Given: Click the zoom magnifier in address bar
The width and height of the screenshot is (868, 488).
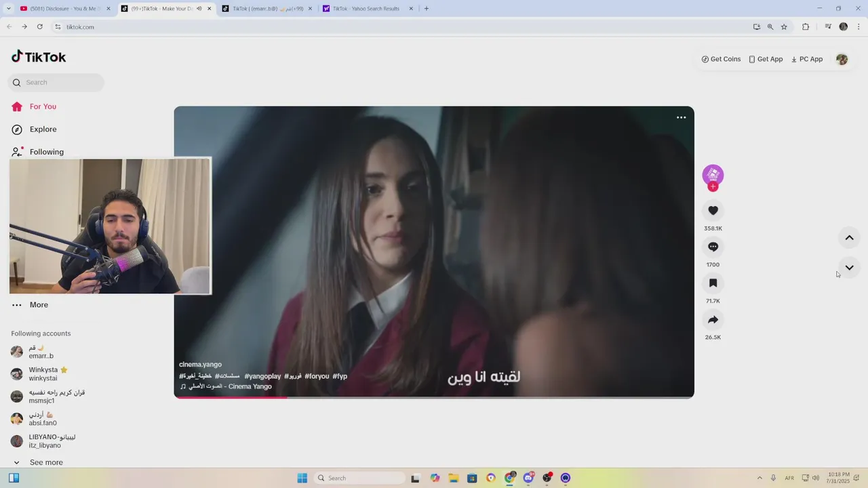Looking at the screenshot, I should (770, 27).
